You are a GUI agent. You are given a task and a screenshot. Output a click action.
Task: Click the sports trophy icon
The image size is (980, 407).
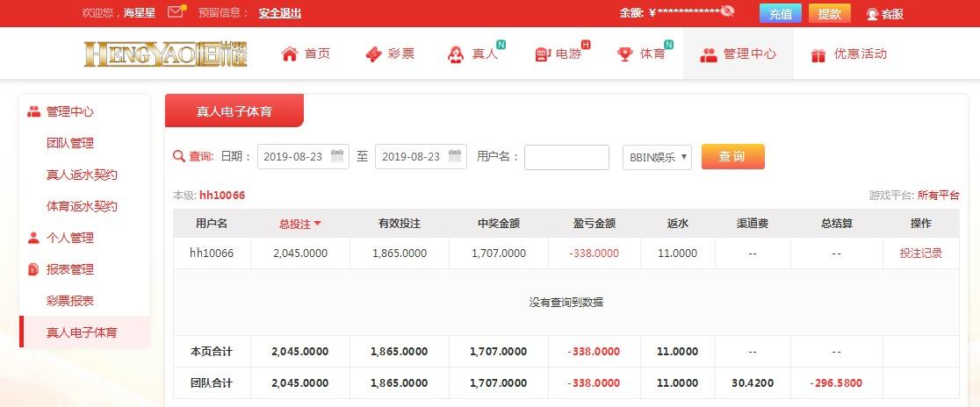point(625,54)
